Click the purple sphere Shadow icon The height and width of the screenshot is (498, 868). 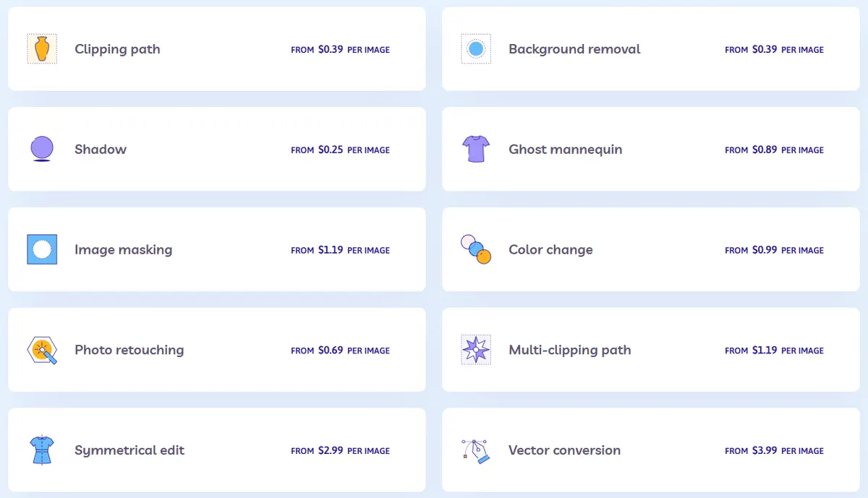(42, 149)
